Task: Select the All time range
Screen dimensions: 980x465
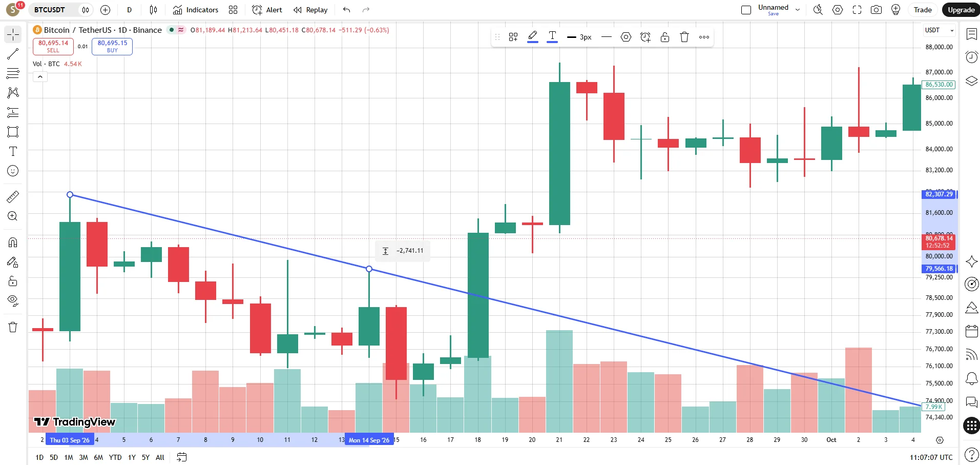Action: (x=160, y=457)
